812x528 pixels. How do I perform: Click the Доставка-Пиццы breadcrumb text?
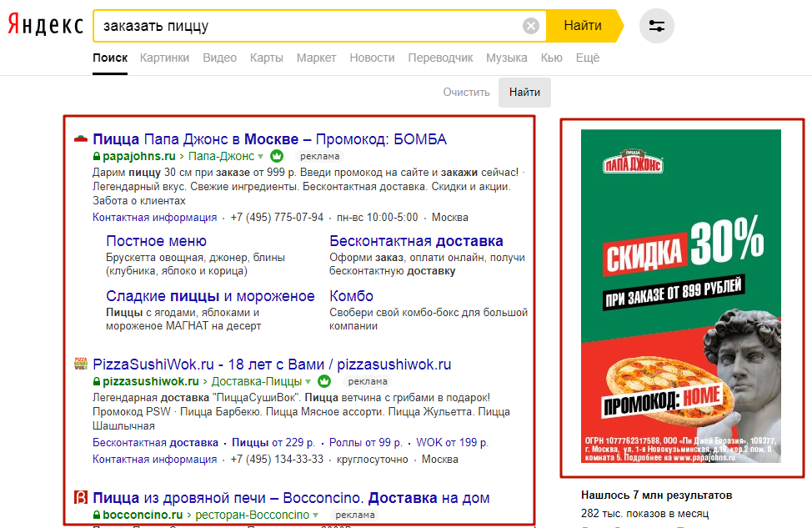(256, 381)
